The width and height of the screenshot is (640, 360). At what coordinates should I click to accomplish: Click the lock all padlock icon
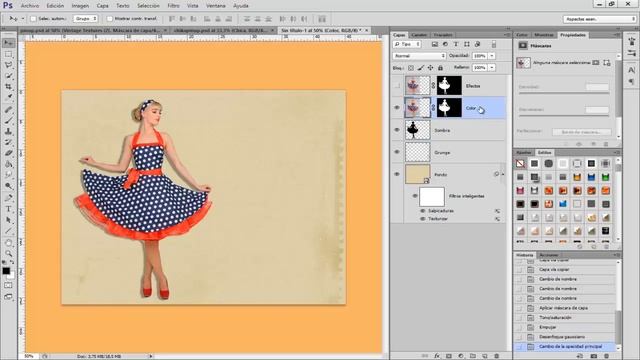point(440,68)
